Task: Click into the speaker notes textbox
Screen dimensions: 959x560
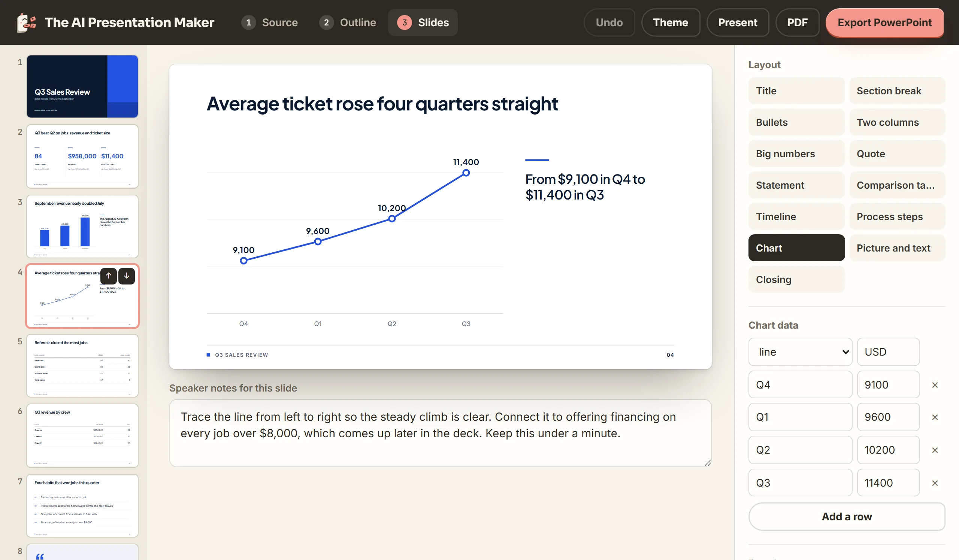Action: 440,433
